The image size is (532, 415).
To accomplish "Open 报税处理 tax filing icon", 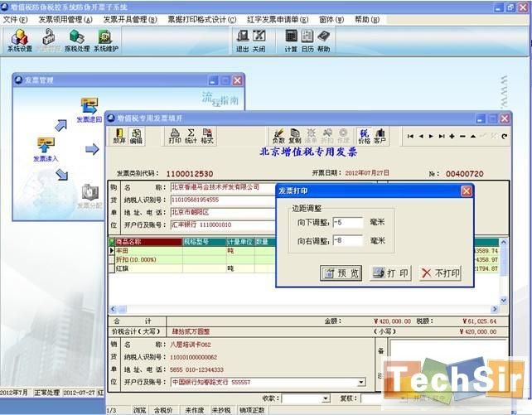I will [x=77, y=40].
